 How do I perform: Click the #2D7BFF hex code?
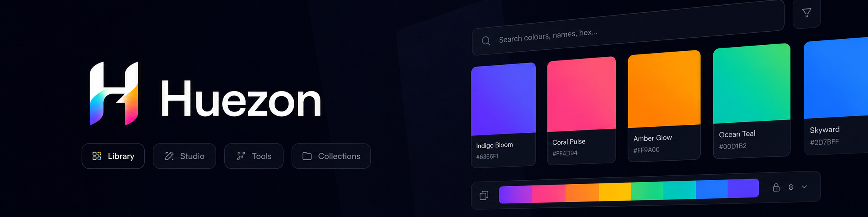point(824,142)
